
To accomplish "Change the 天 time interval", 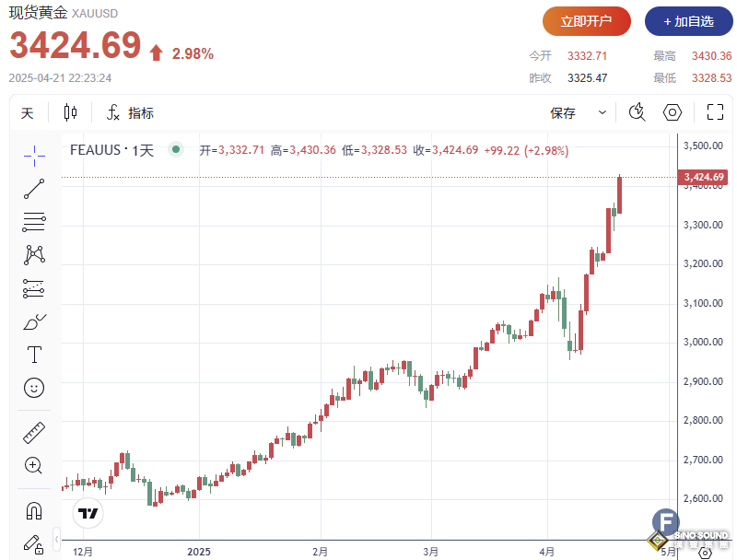I will coord(28,113).
